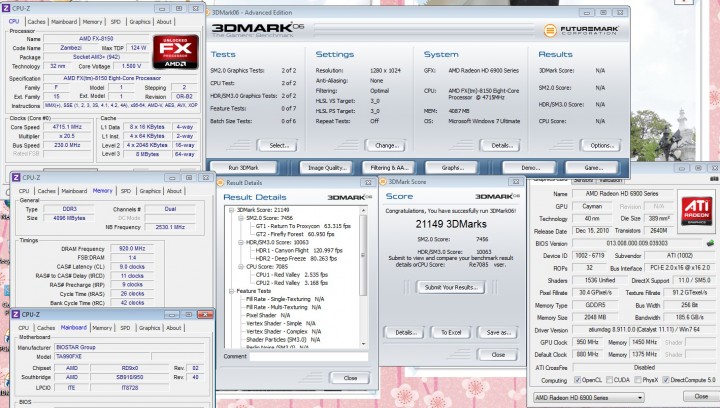The image size is (720, 408).
Task: Click the 3DMark06 logo in the main window
Action: [258, 30]
